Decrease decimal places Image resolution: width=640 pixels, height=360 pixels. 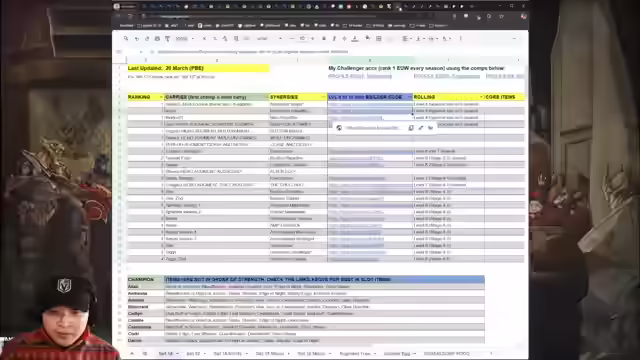point(225,38)
